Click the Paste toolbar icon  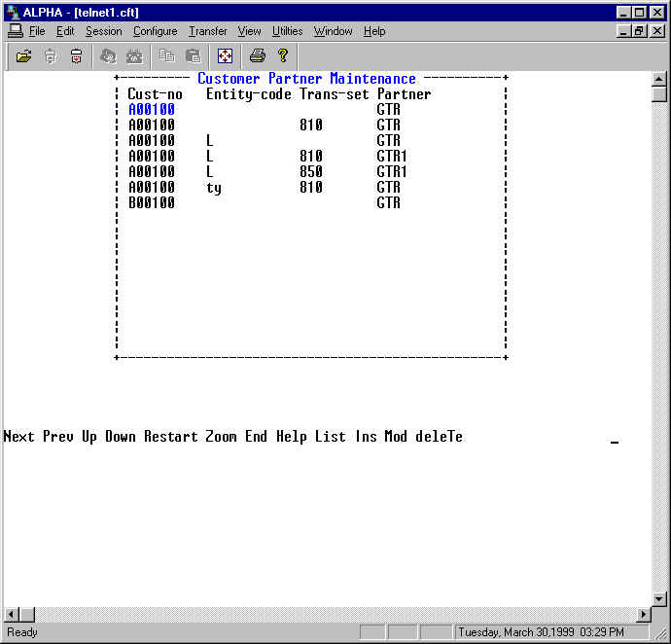(x=193, y=56)
